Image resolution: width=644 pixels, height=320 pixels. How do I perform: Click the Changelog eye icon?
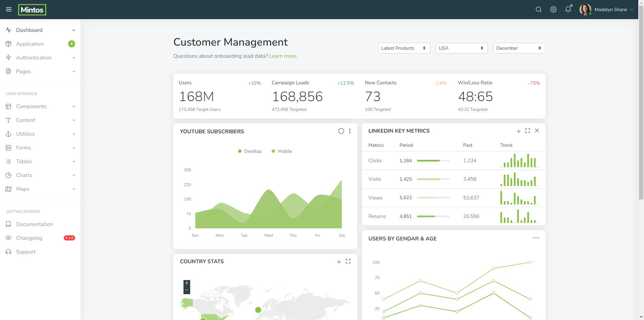[x=9, y=238]
